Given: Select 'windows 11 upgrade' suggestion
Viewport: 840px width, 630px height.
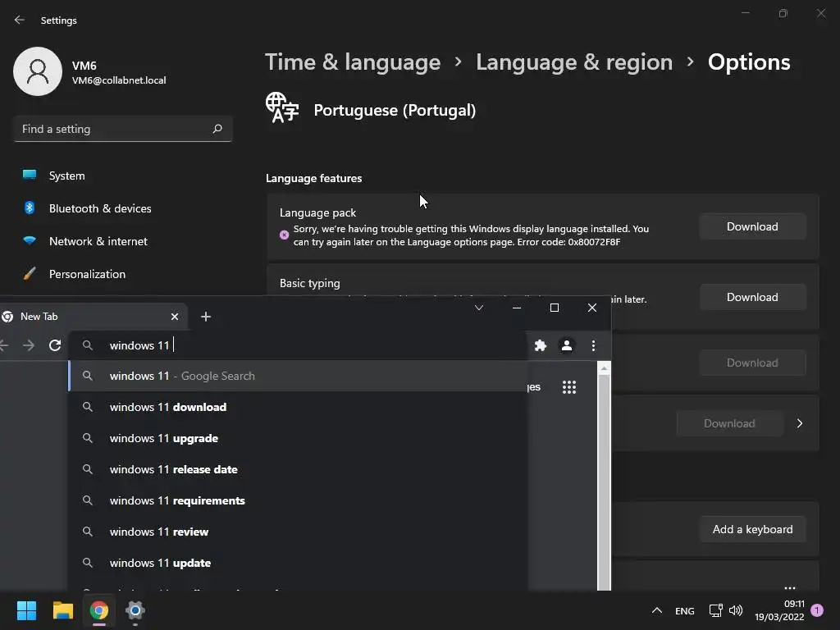Looking at the screenshot, I should 298,438.
